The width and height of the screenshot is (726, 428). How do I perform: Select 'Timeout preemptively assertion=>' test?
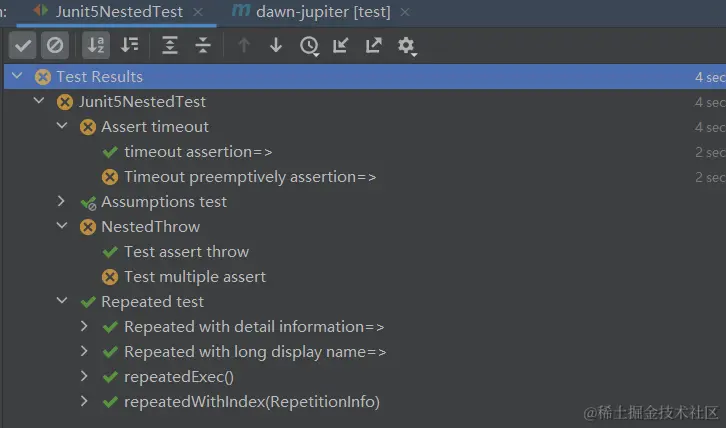pyautogui.click(x=250, y=177)
